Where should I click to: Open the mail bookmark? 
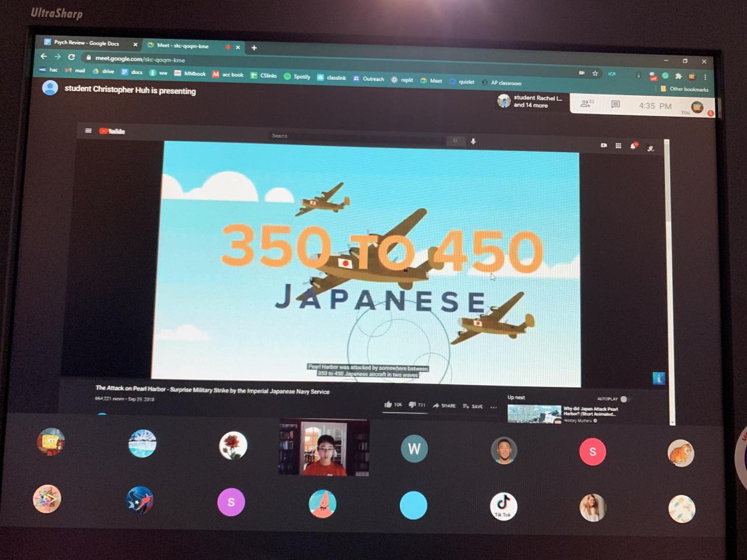pos(75,71)
